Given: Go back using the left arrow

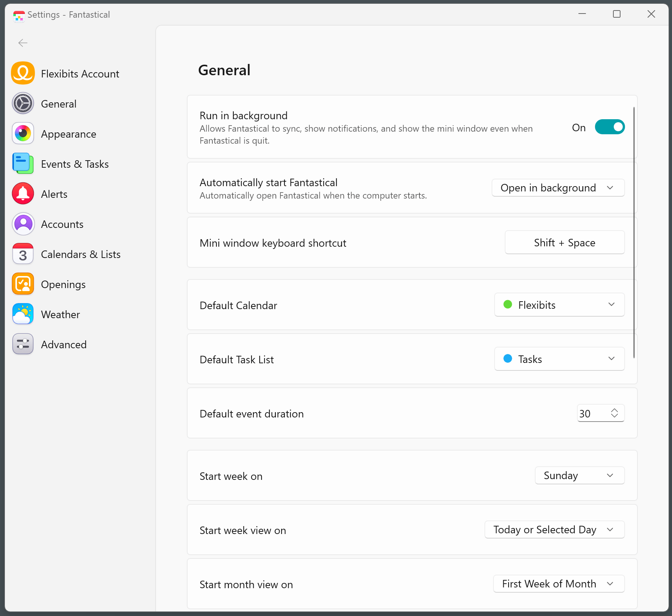Looking at the screenshot, I should click(x=23, y=43).
